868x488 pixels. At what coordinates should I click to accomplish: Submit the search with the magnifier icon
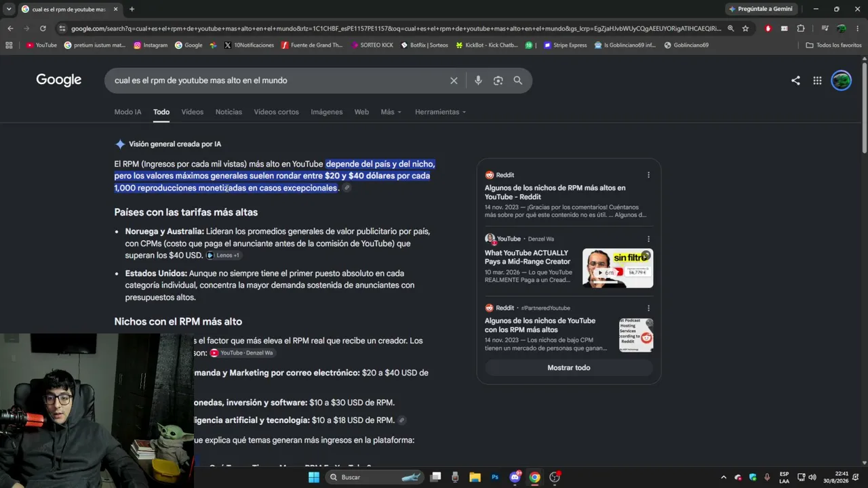pyautogui.click(x=518, y=81)
